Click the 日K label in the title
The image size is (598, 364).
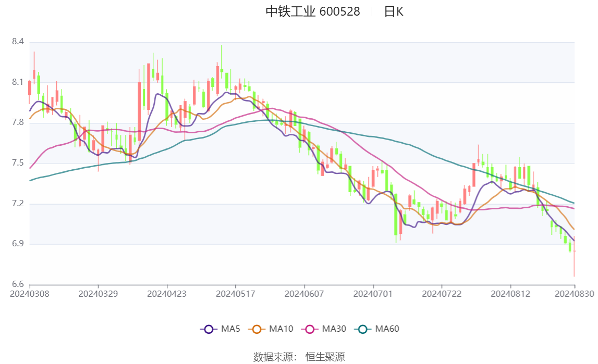pos(394,11)
